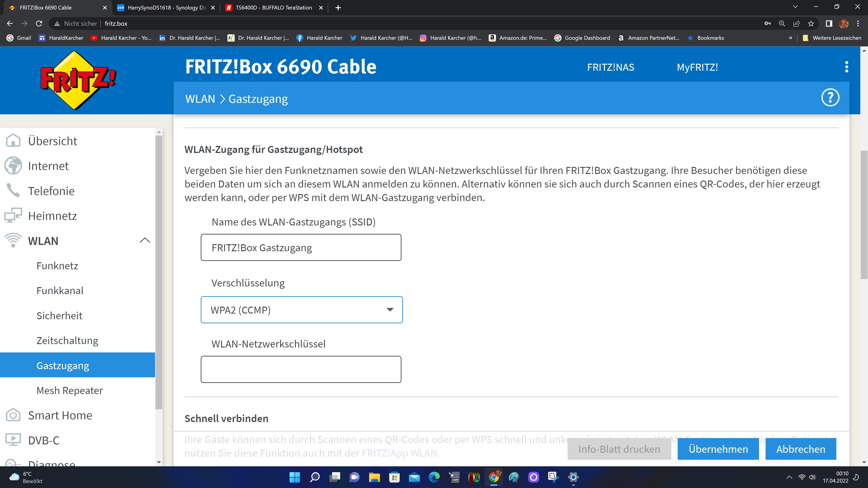Expand hidden bookmarks overflow arrow
Viewport: 868px width, 488px height.
point(790,38)
